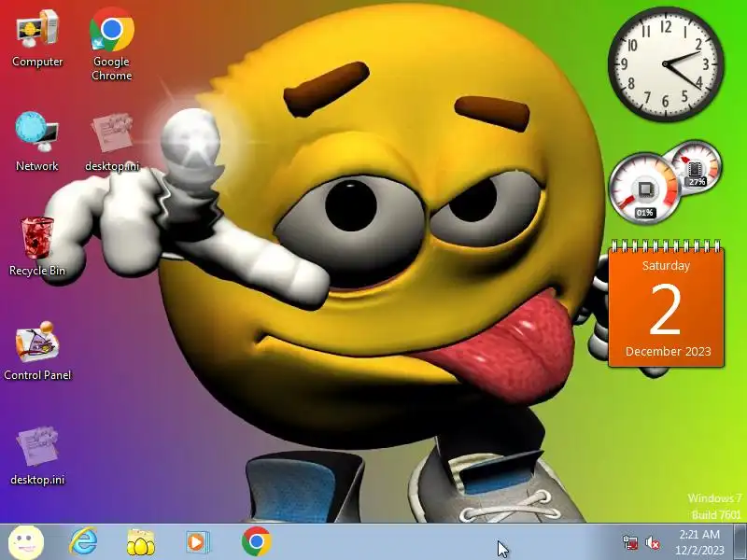Click the Show desktop button at the taskbar edge
This screenshot has width=747, height=560.
click(x=740, y=542)
